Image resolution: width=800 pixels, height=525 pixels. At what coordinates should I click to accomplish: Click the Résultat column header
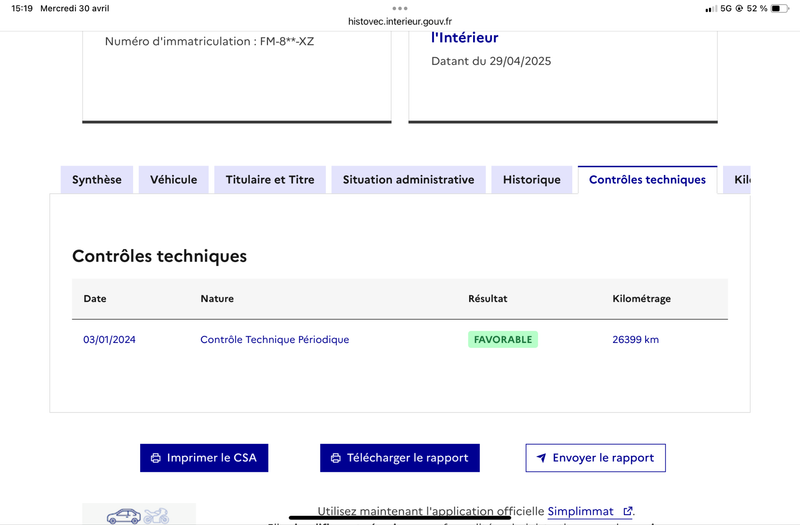click(x=488, y=298)
